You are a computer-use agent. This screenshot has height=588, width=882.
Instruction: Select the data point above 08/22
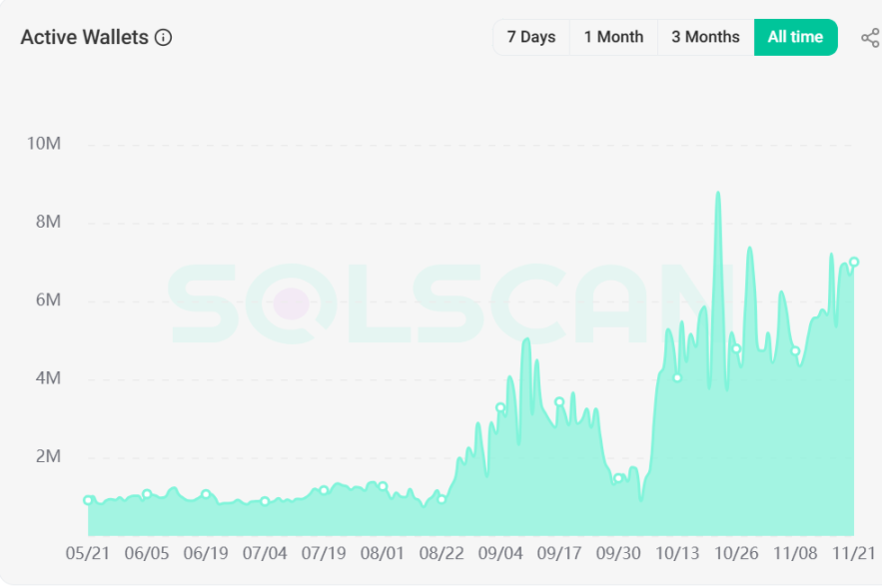[x=441, y=499]
